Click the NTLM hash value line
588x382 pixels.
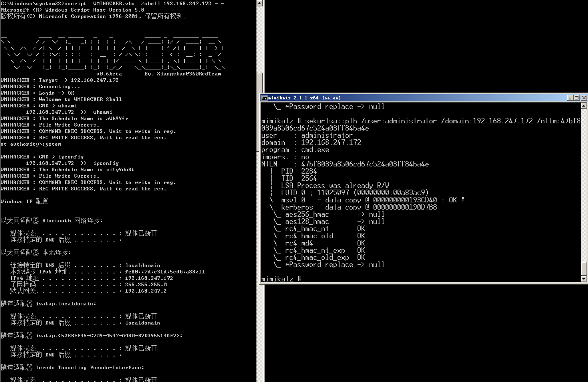tap(345, 164)
